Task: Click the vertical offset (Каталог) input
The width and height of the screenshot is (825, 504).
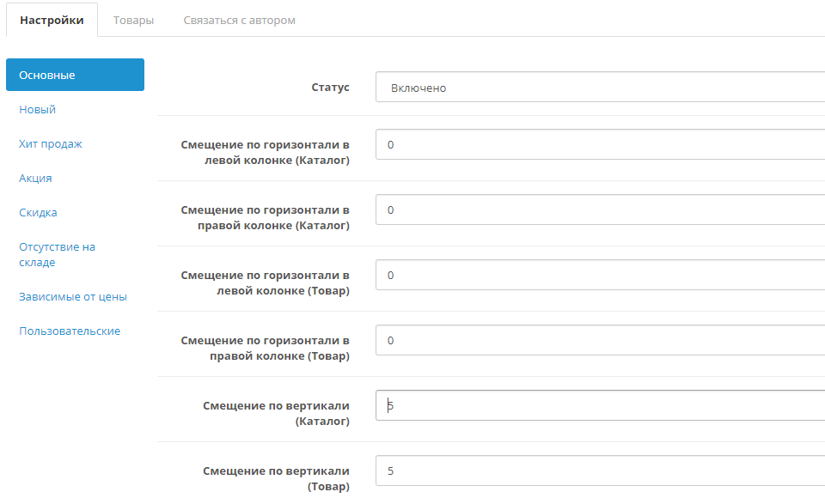Action: [600, 406]
